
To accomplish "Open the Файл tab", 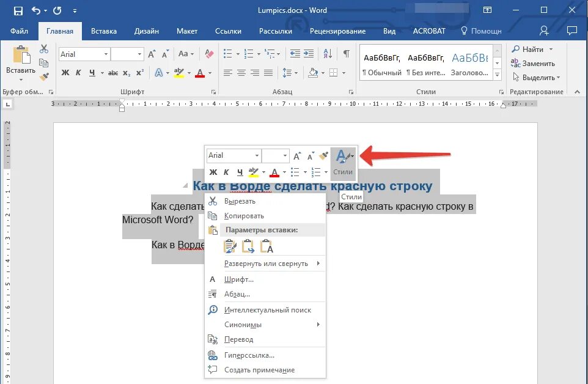I will pyautogui.click(x=19, y=31).
